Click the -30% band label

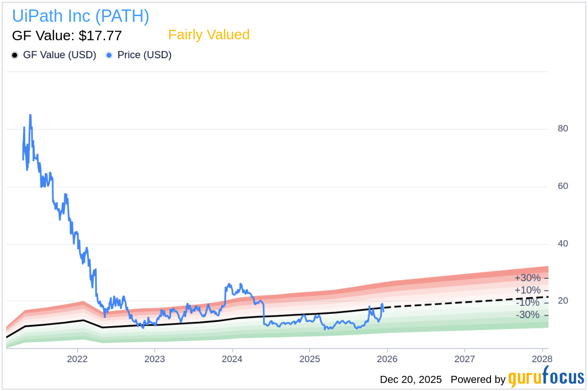[527, 315]
